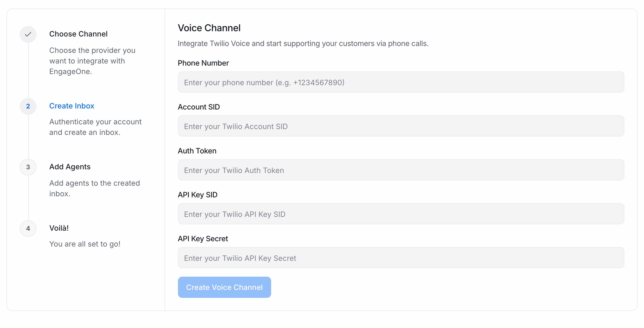This screenshot has width=644, height=328.
Task: Focus the Phone Number input field
Action: 401,82
